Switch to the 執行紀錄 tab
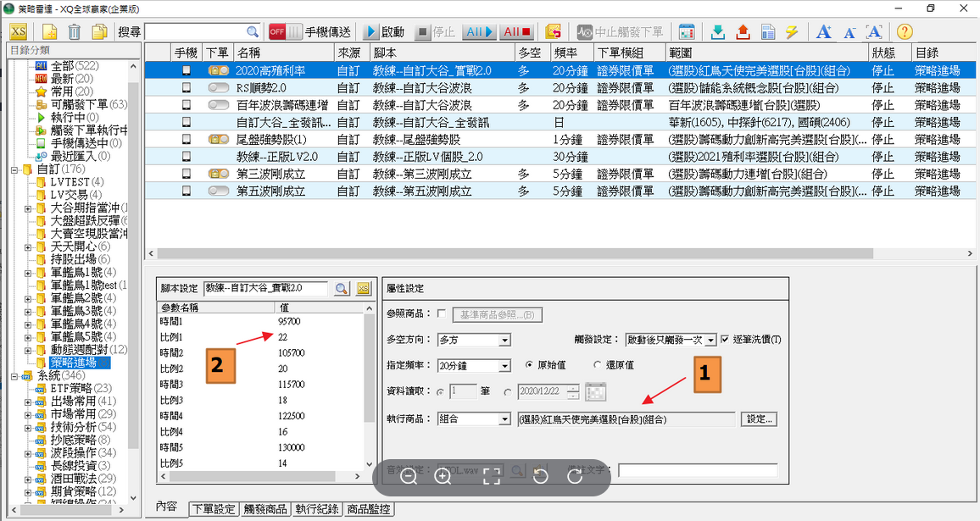 click(316, 510)
